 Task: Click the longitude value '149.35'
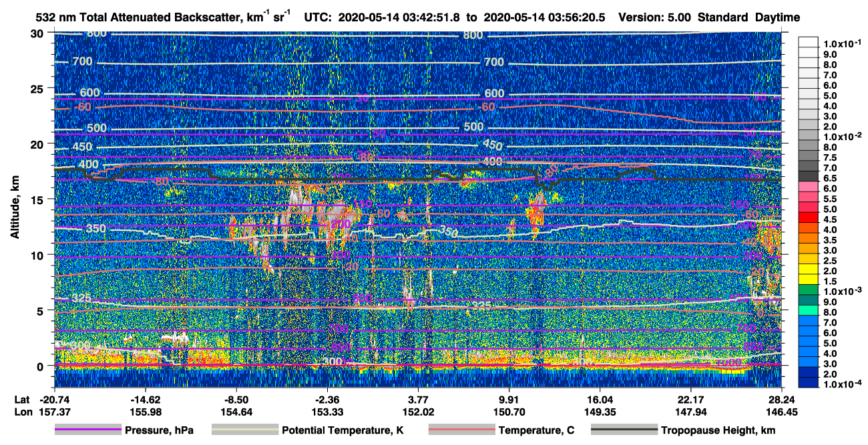pyautogui.click(x=600, y=412)
